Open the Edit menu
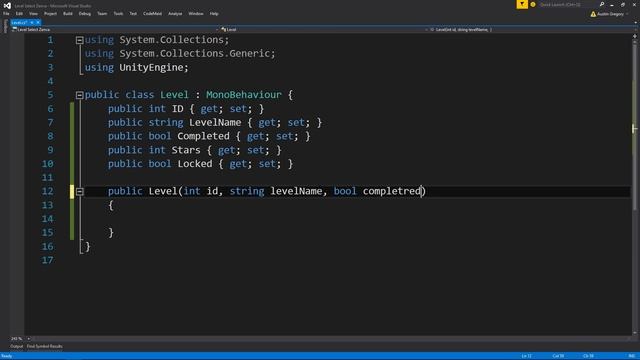 click(x=19, y=13)
